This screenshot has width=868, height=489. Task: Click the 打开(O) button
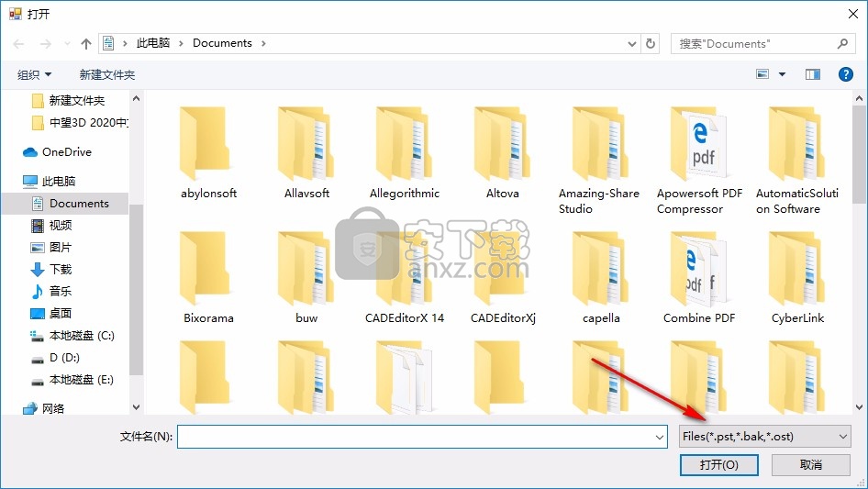tap(719, 464)
